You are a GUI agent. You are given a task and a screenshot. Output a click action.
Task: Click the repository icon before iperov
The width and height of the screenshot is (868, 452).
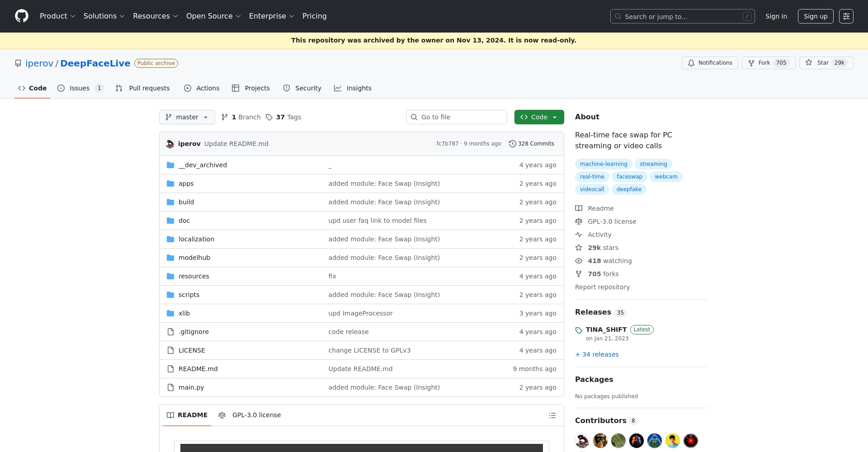(18, 63)
